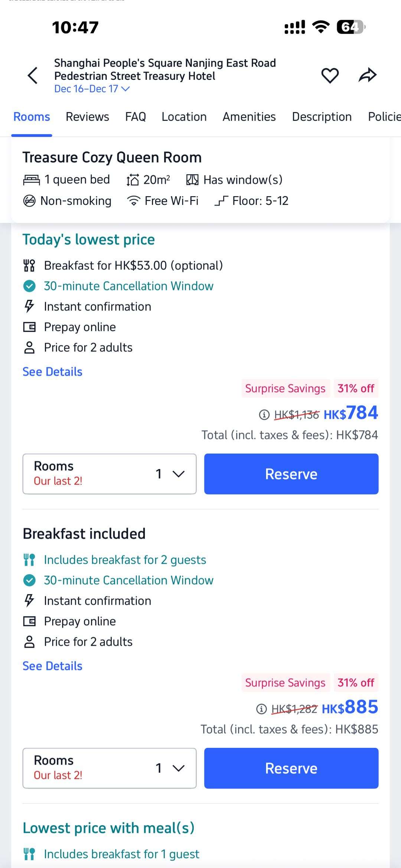Screen dimensions: 401x868
Task: Tap the info icon beside crossed-out HK$1,136 price
Action: (x=264, y=415)
